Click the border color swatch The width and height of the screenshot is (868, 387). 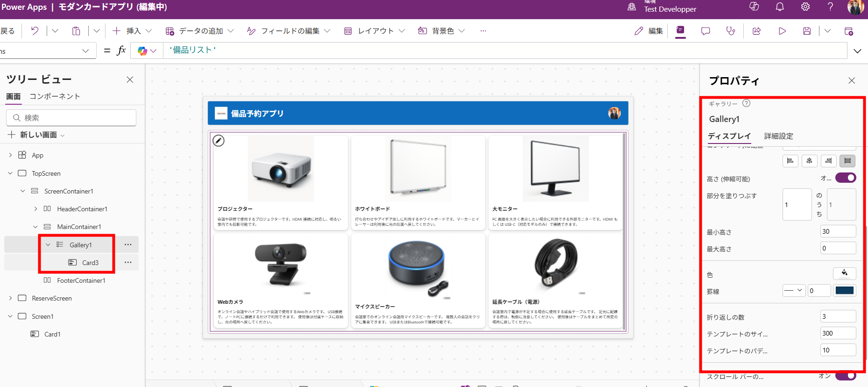point(845,290)
